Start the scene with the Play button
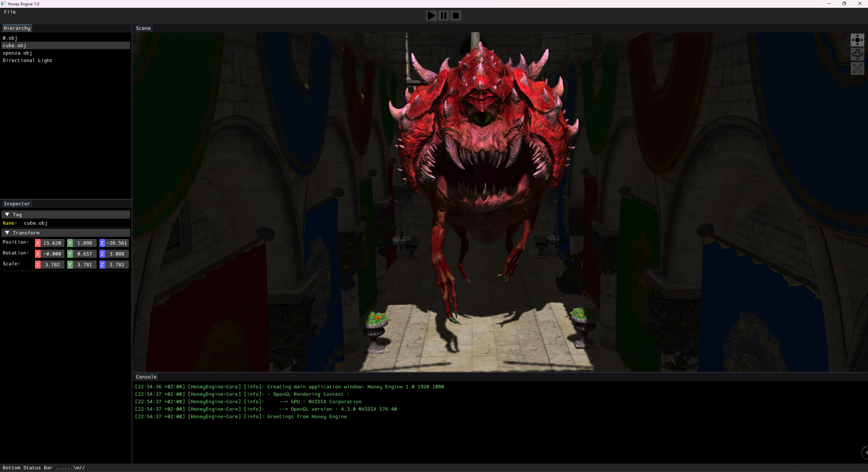The height and width of the screenshot is (472, 868). point(431,16)
